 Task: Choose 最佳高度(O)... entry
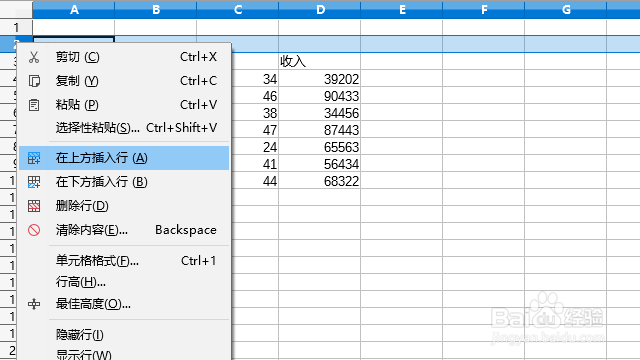[124, 304]
